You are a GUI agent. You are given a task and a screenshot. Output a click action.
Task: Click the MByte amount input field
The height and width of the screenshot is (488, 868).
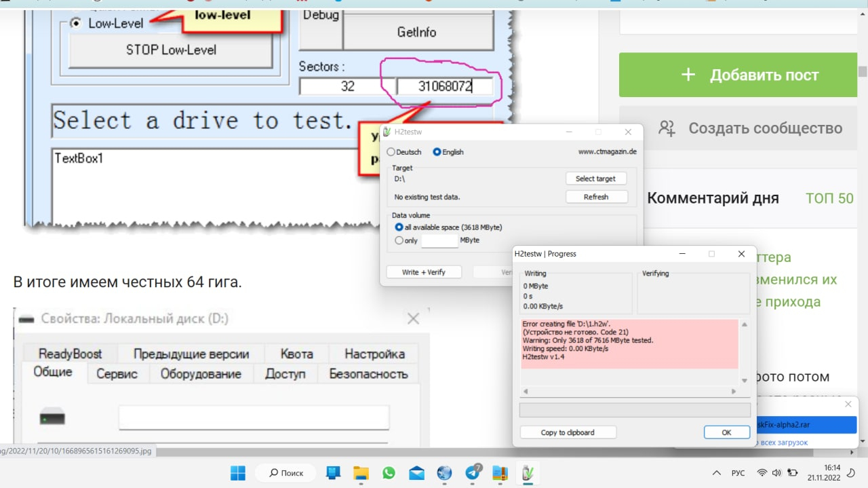pyautogui.click(x=439, y=240)
